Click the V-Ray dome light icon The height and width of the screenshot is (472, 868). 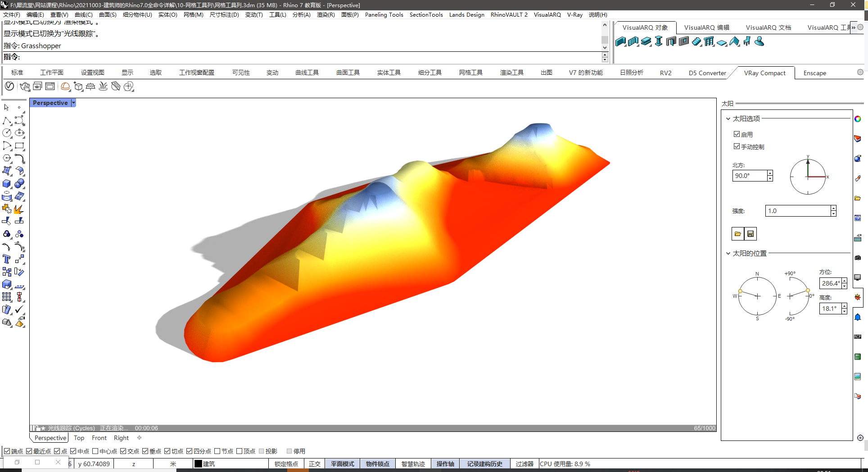(65, 86)
